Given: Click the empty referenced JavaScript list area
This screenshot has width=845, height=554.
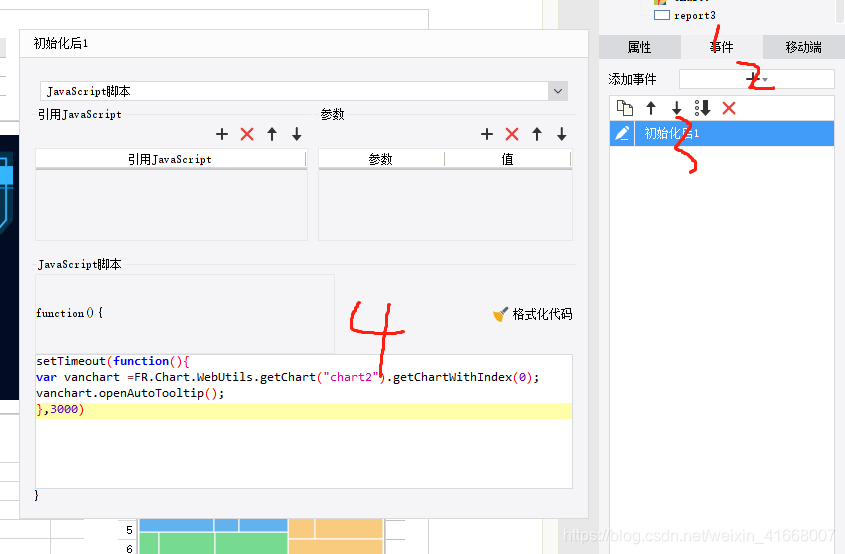Looking at the screenshot, I should [171, 205].
